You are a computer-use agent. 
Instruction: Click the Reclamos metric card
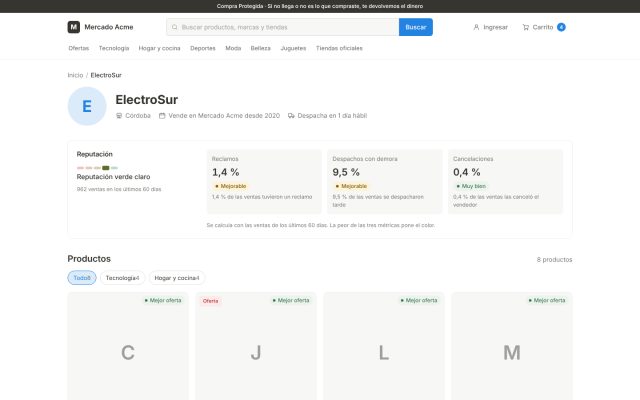(264, 182)
